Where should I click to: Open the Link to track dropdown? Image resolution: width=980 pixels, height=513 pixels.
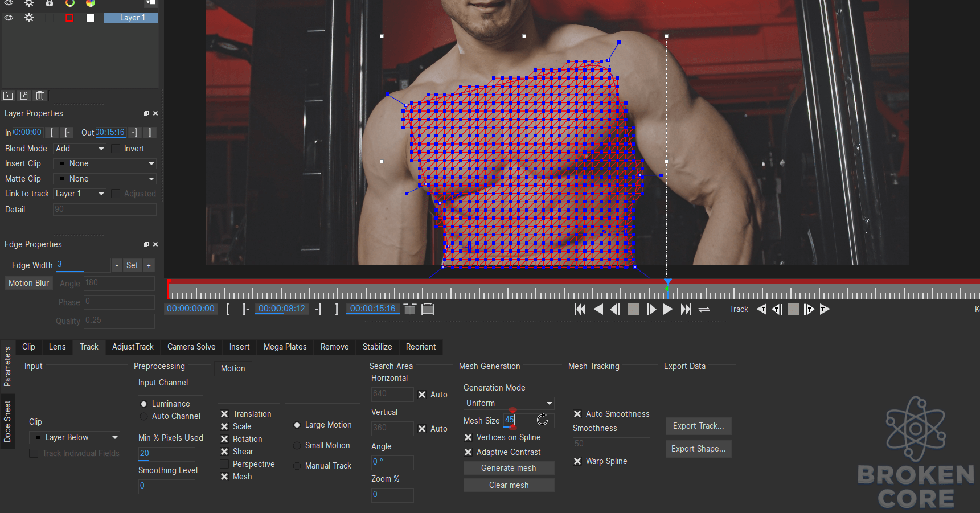pos(80,194)
